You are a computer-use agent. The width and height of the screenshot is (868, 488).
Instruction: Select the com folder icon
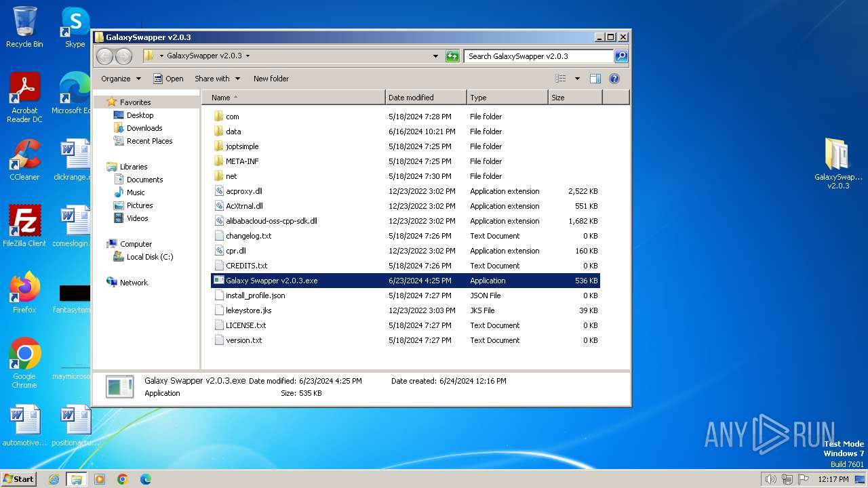point(218,117)
